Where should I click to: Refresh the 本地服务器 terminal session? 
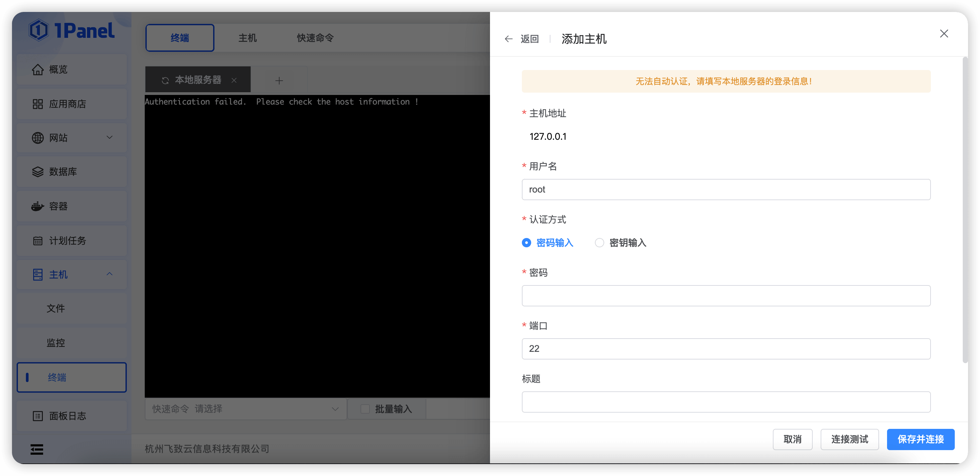point(165,80)
